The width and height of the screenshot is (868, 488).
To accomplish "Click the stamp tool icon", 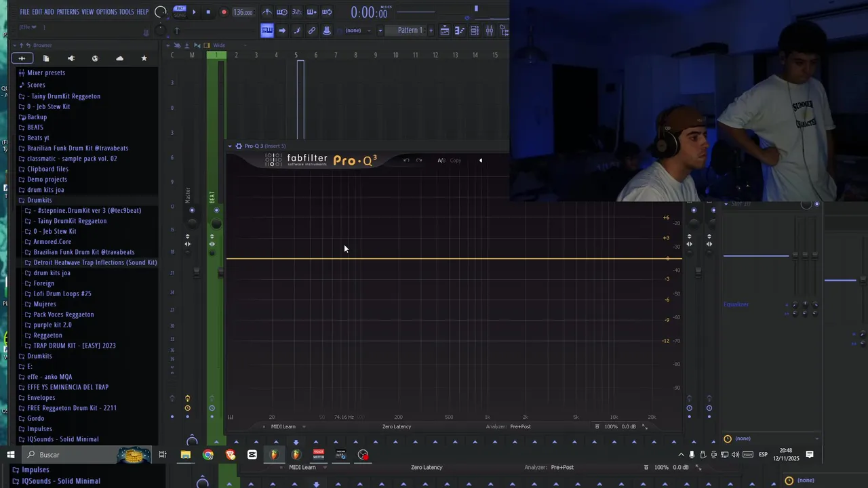I will pyautogui.click(x=327, y=30).
